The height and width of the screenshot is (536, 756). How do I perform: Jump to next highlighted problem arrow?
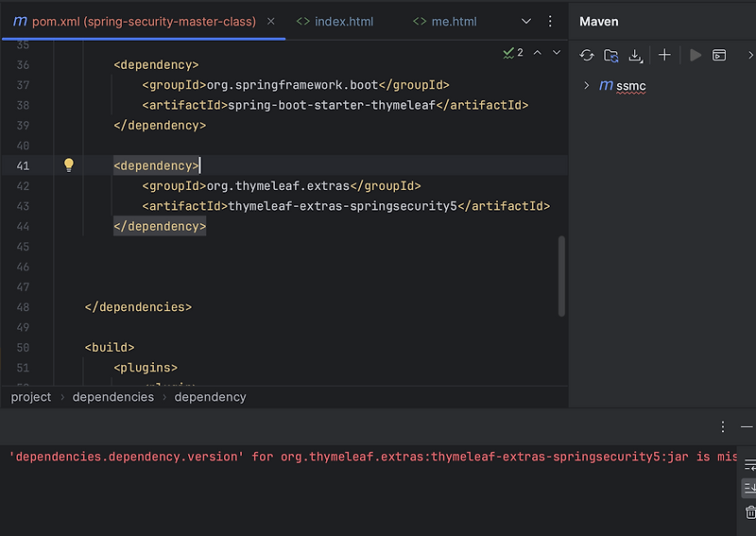[x=557, y=53]
